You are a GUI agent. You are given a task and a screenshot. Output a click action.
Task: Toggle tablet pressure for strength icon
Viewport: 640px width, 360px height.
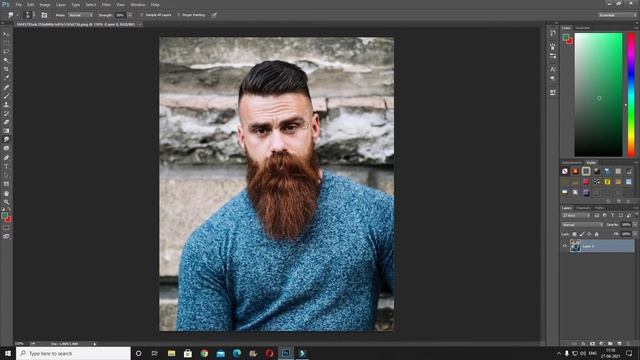click(x=214, y=15)
